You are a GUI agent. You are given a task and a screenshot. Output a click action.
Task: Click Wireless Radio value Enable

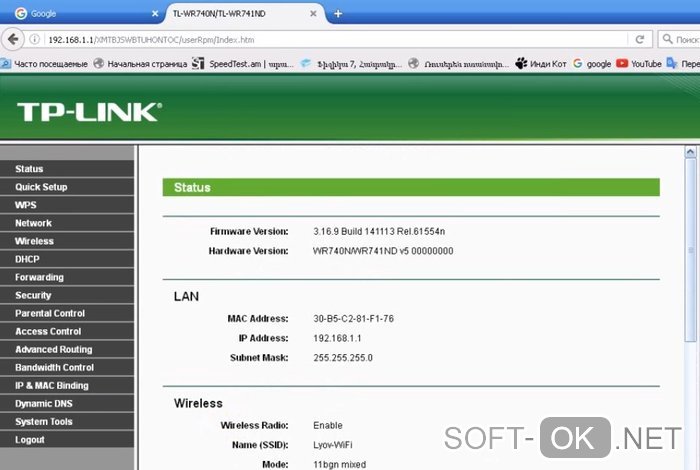coord(328,425)
